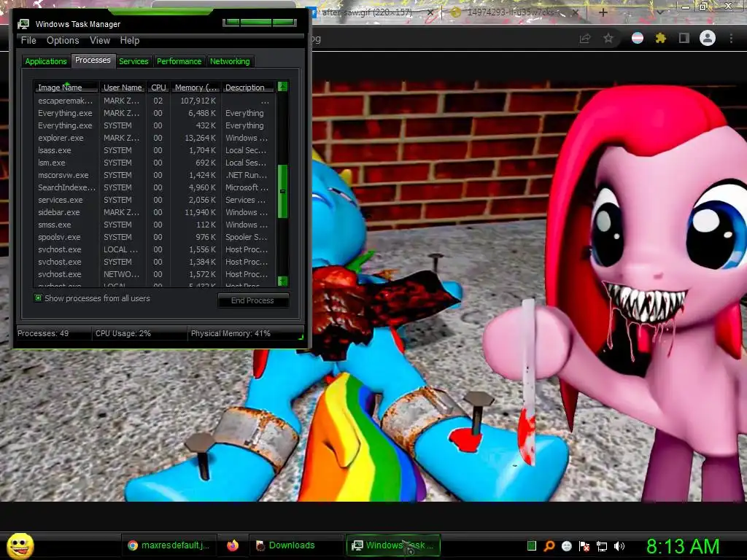
Task: Sort processes by Description column
Action: [249, 87]
